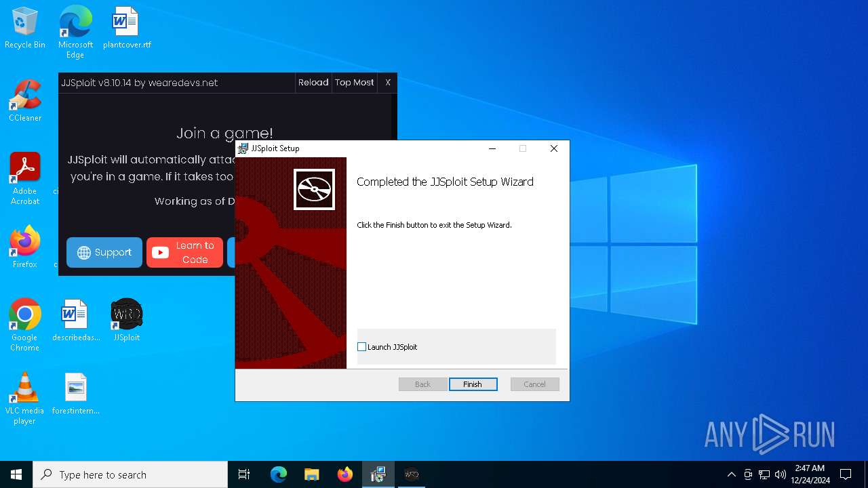Select plantcover.rtf file on desktop

coord(127,28)
